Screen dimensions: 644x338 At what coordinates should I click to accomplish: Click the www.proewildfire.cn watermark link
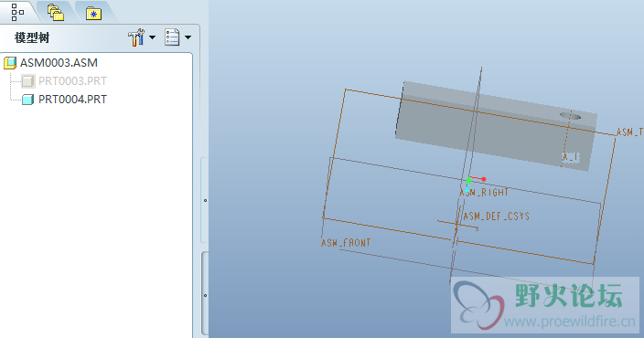click(569, 322)
